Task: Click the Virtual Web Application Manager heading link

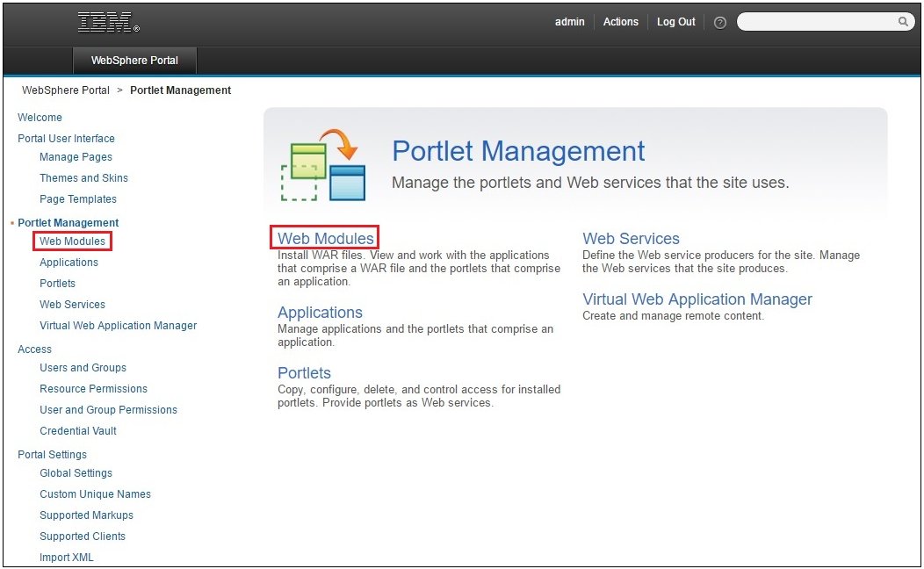Action: pos(697,299)
